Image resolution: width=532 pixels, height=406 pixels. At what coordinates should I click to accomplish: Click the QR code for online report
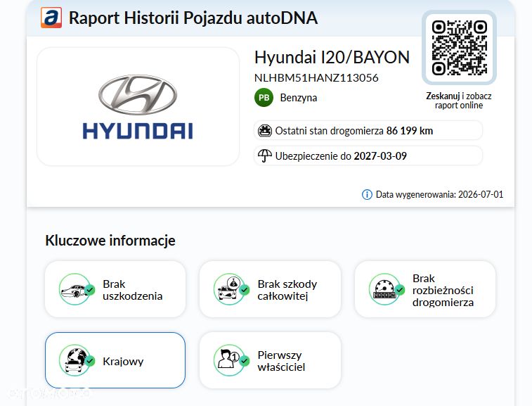(x=459, y=48)
